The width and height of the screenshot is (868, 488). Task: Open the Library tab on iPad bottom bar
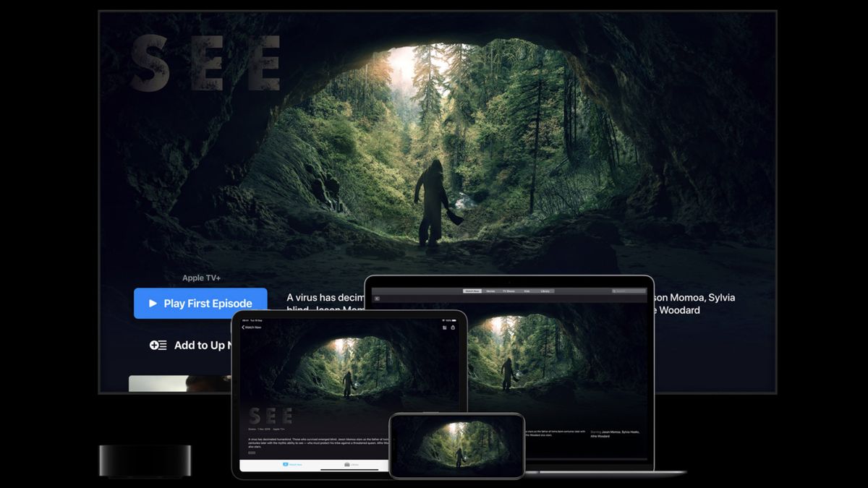(352, 464)
